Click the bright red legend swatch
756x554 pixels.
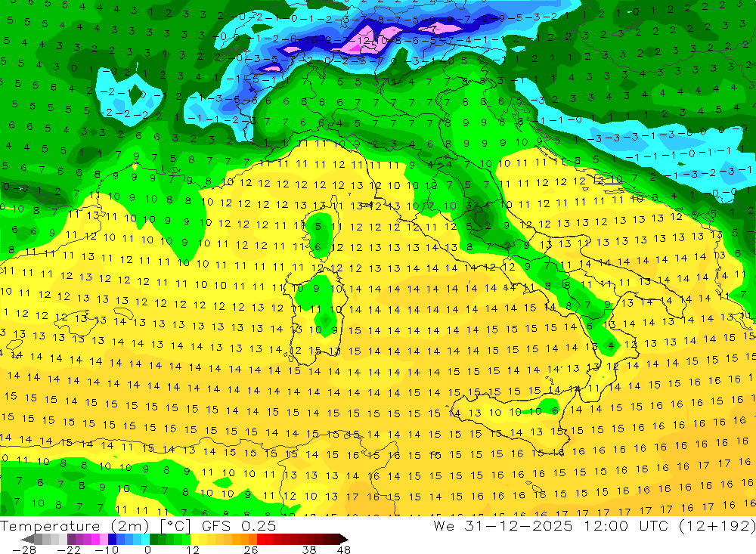coord(261,539)
